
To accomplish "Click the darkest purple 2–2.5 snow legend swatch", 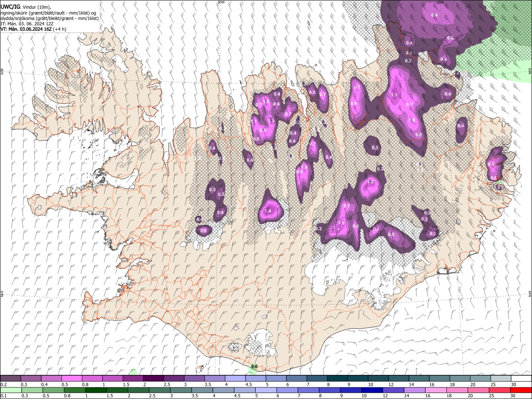I will tap(153, 379).
